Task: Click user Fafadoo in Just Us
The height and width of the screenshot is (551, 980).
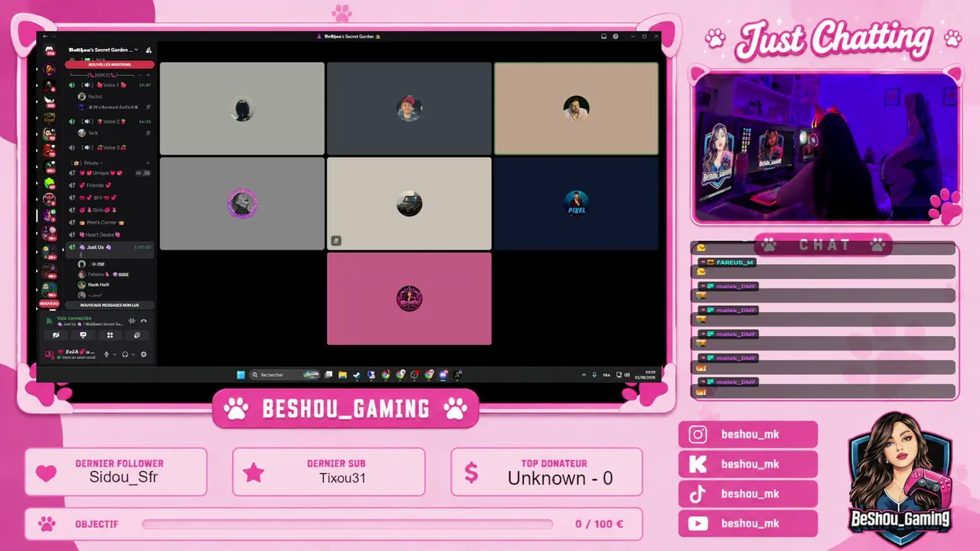Action: click(x=103, y=274)
